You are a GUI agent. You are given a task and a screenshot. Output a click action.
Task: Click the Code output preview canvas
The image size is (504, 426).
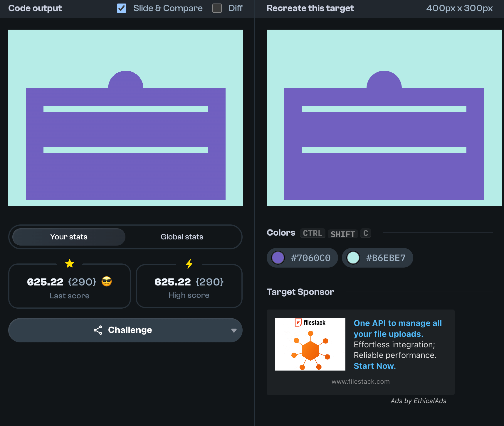click(x=126, y=118)
